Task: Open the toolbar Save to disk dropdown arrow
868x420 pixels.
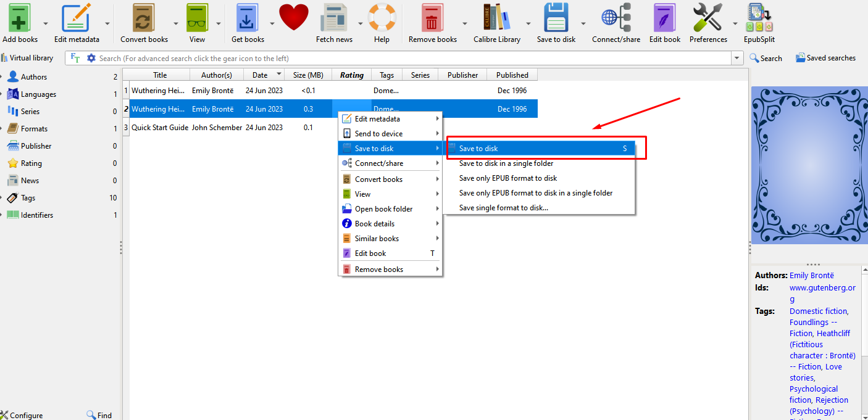Action: (x=583, y=23)
